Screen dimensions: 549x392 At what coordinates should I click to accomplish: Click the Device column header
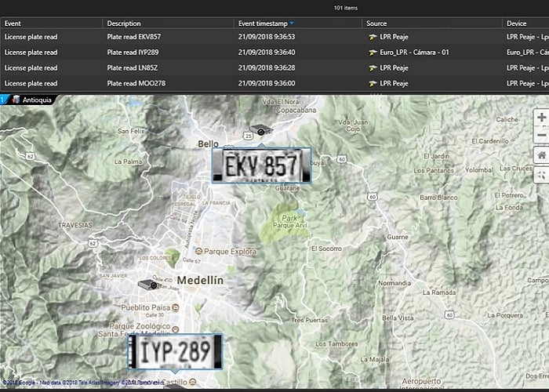coord(524,24)
